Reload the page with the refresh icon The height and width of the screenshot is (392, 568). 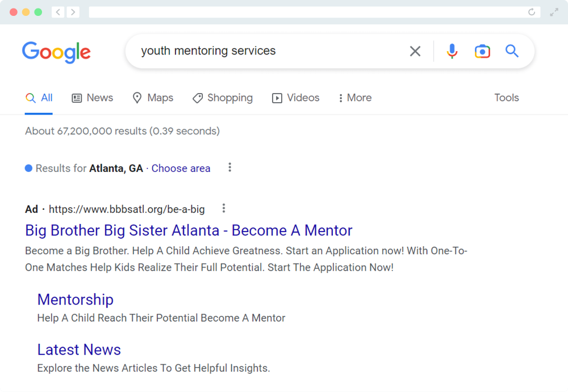click(x=532, y=12)
